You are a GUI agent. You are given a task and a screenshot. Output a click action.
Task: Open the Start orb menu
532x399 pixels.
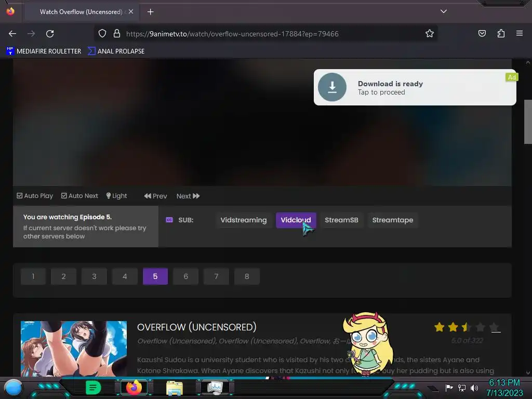(14, 388)
